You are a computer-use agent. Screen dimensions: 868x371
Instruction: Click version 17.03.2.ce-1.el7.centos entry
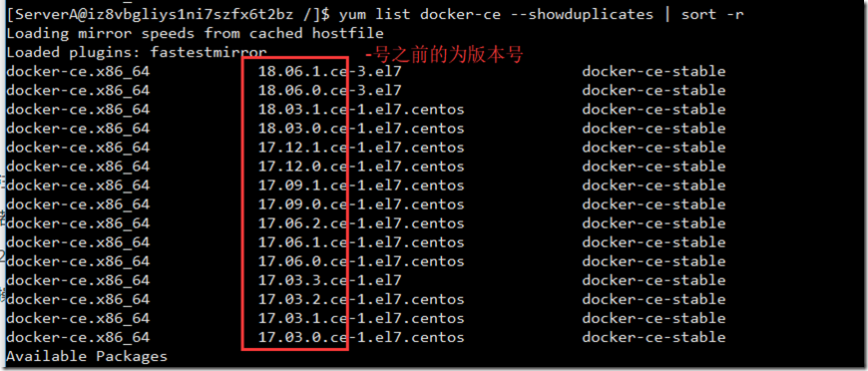click(361, 299)
